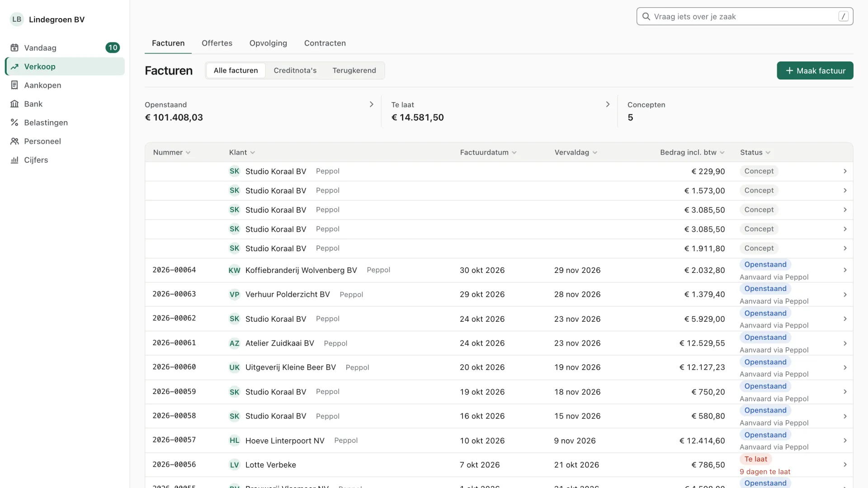The height and width of the screenshot is (488, 868).
Task: Click the Verkoop trend icon
Action: [14, 66]
